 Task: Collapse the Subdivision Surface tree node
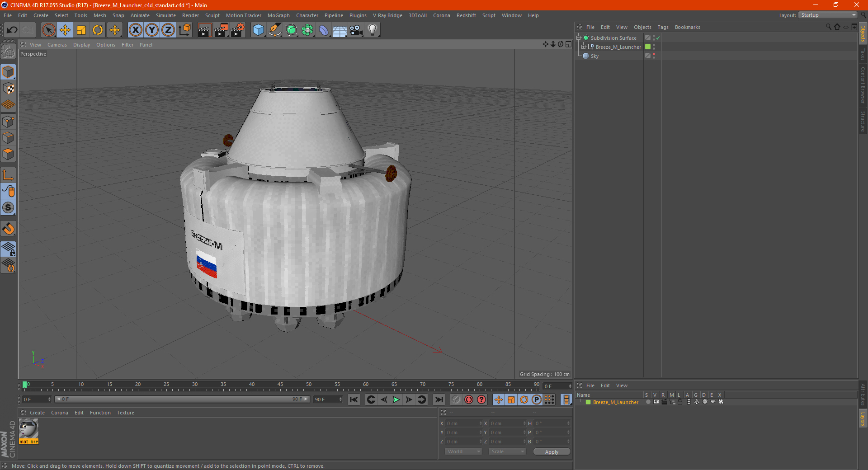tap(579, 38)
